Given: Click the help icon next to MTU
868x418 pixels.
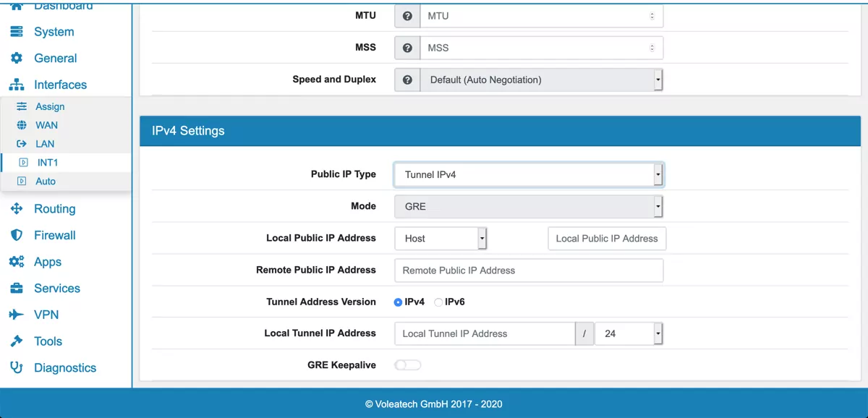Looking at the screenshot, I should click(x=407, y=15).
